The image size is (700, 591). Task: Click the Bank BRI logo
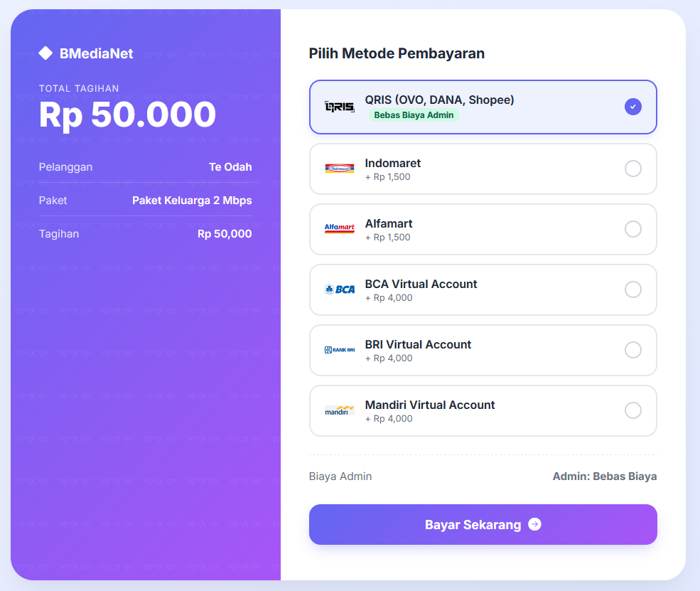point(339,350)
